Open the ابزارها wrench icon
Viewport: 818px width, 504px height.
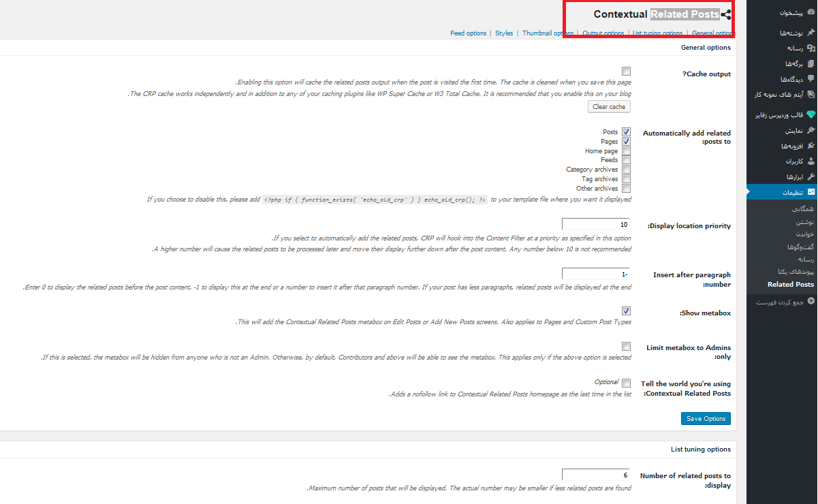pyautogui.click(x=811, y=177)
